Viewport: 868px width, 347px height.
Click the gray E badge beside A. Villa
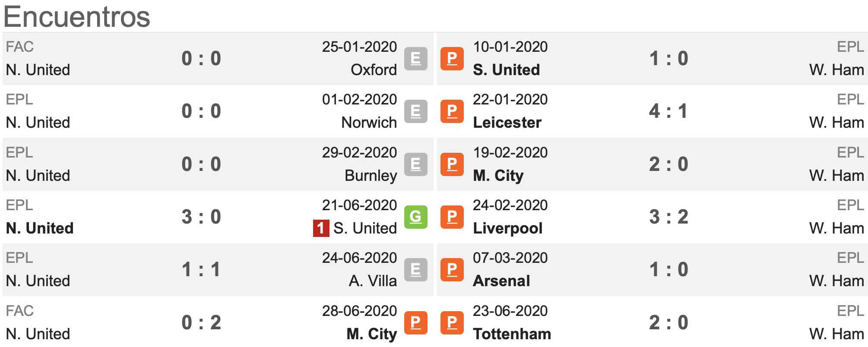[x=415, y=270]
